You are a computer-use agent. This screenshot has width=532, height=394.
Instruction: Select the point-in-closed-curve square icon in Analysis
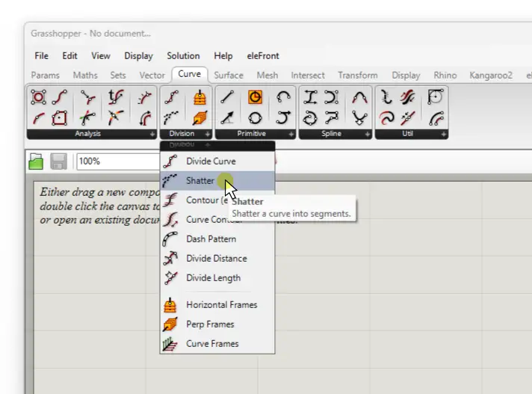tap(59, 118)
